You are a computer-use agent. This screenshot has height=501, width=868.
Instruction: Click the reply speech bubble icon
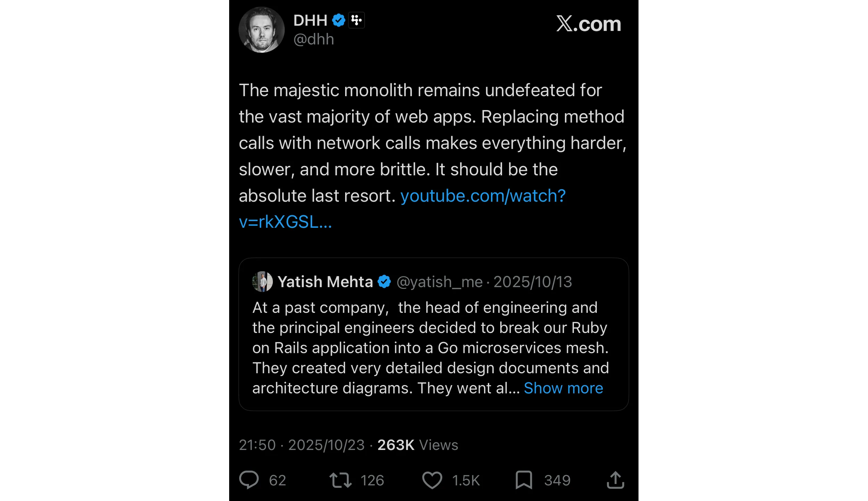(249, 480)
